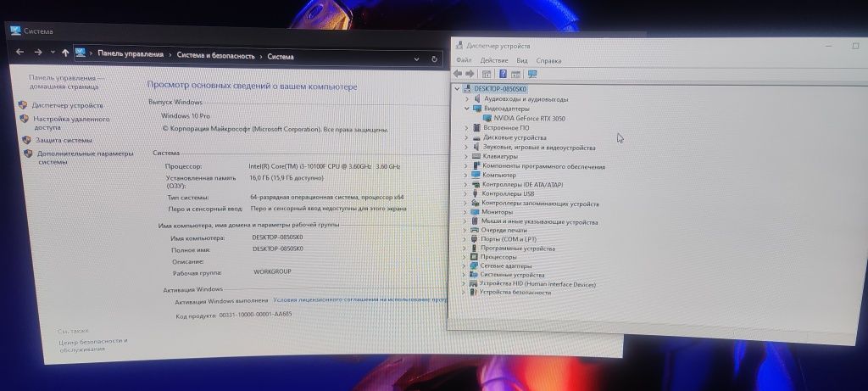The width and height of the screenshot is (868, 391).
Task: Click the toolbar icon right of Help
Action: point(515,74)
